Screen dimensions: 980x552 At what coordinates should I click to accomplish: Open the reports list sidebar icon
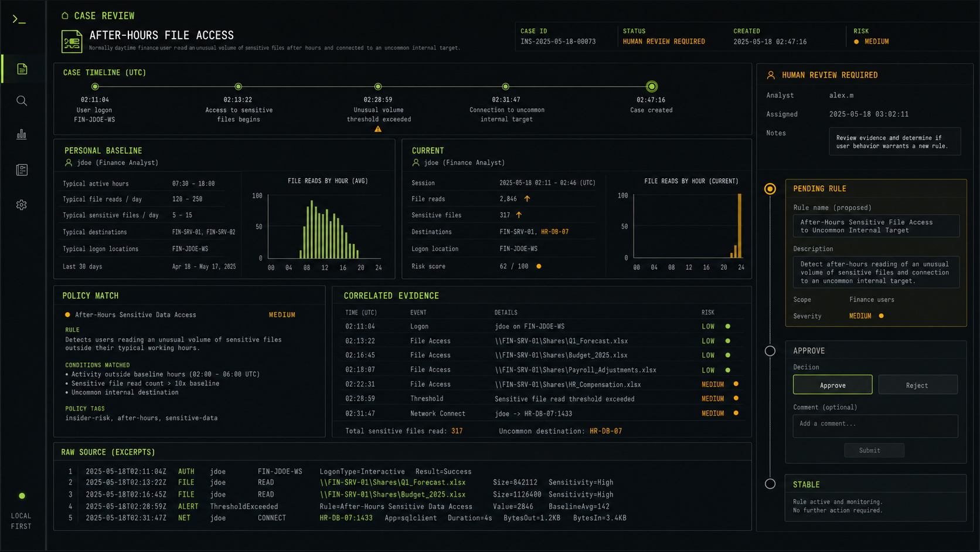22,170
